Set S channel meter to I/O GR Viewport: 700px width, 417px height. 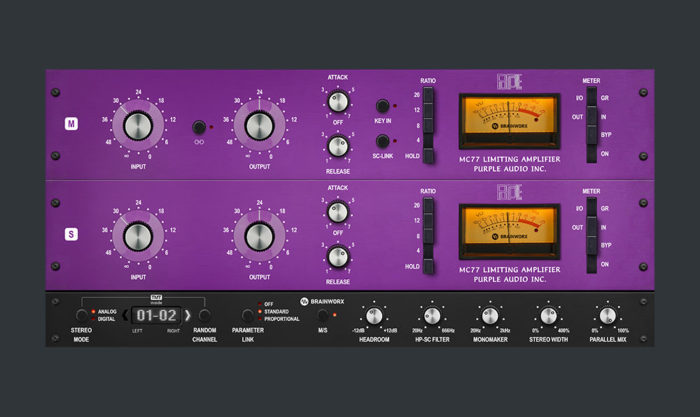[x=592, y=208]
